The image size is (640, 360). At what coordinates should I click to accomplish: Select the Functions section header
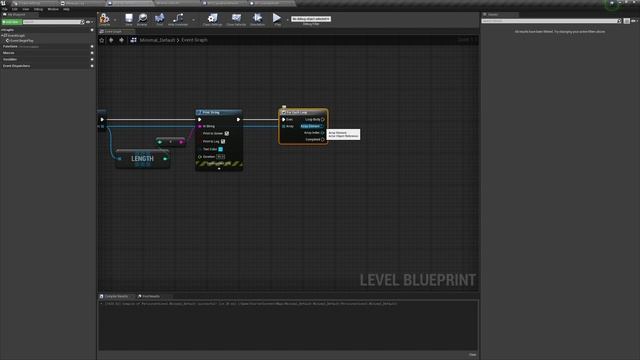10,47
